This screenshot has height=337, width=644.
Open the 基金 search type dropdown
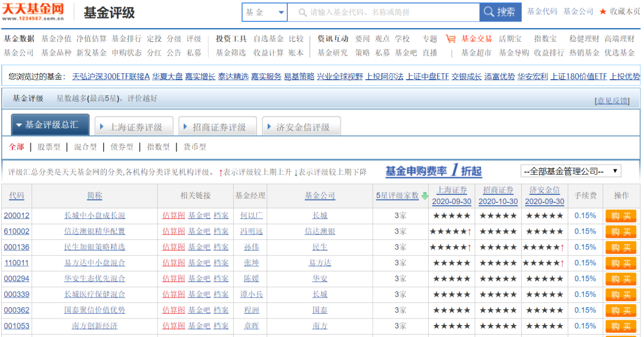(265, 13)
